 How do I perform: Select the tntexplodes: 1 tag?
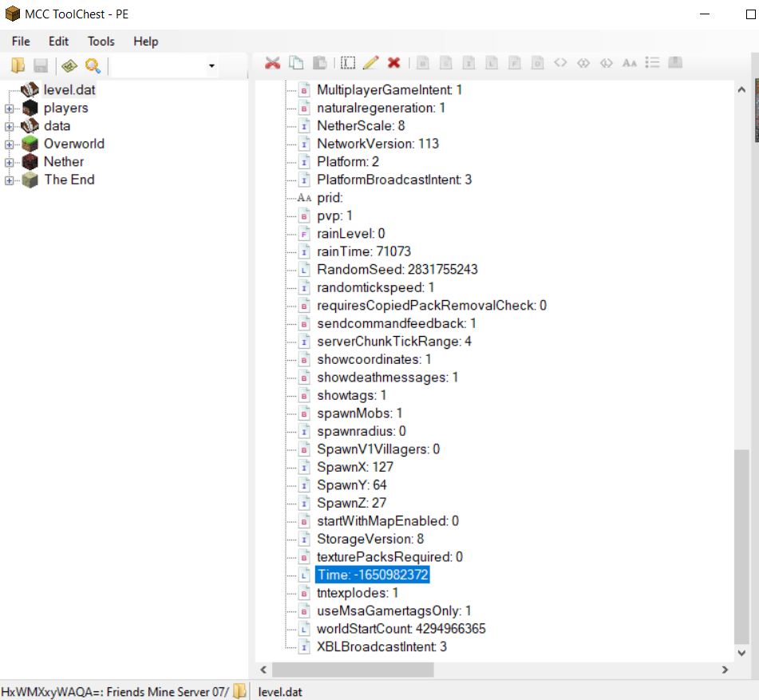(358, 593)
